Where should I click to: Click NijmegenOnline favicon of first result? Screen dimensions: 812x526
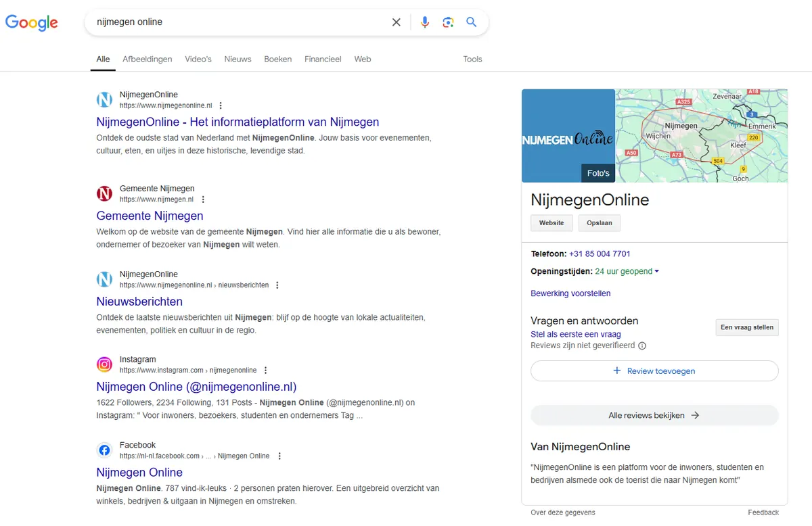pyautogui.click(x=104, y=100)
